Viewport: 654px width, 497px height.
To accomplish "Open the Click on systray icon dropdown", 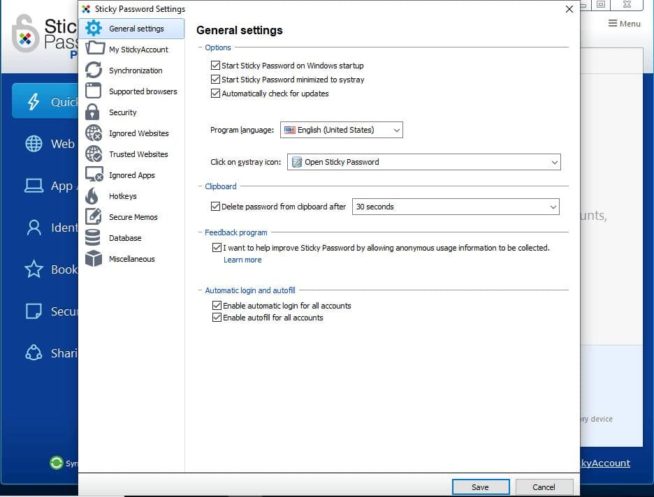I will [424, 162].
